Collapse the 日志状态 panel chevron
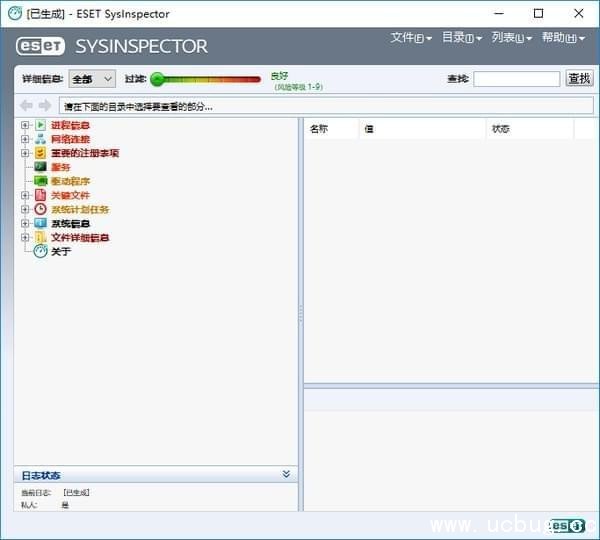The width and height of the screenshot is (600, 540). 286,474
